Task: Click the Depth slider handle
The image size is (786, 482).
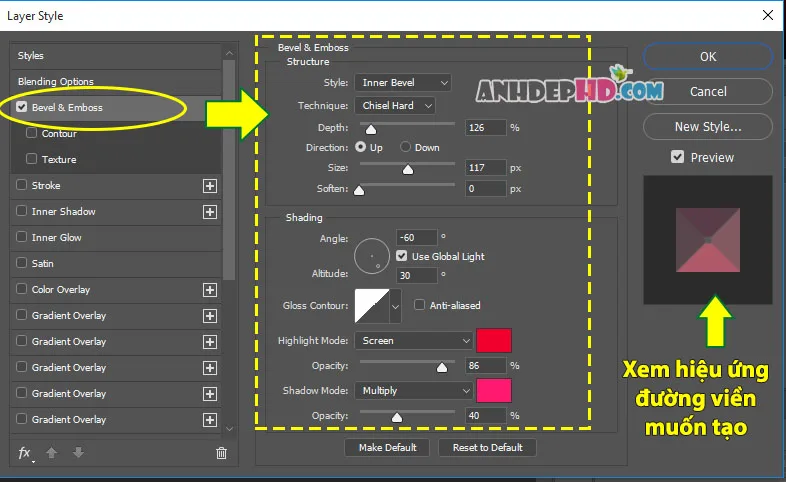Action: click(370, 130)
